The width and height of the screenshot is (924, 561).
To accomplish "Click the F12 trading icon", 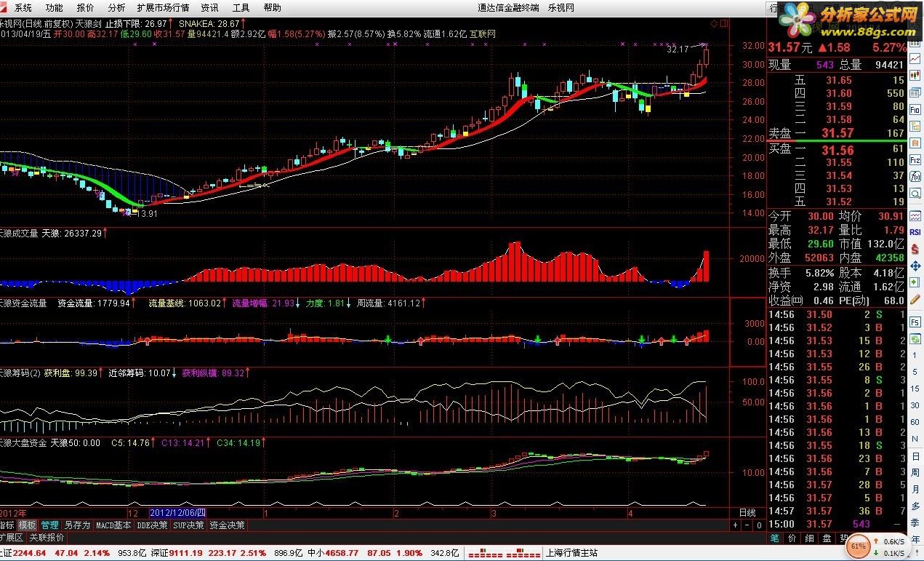I will (x=915, y=160).
